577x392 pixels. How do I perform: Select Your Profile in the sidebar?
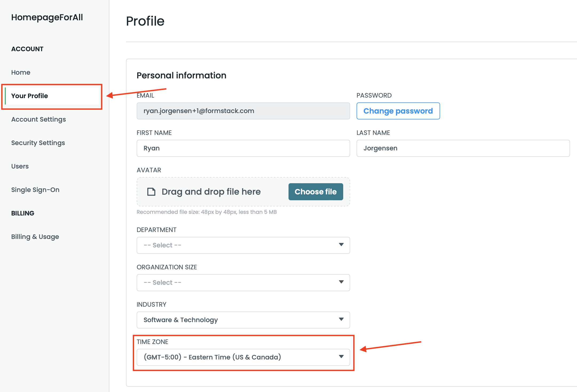[x=30, y=96]
